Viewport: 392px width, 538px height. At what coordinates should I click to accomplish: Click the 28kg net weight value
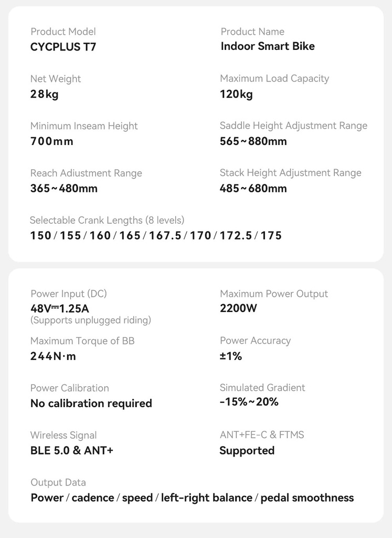(x=44, y=94)
